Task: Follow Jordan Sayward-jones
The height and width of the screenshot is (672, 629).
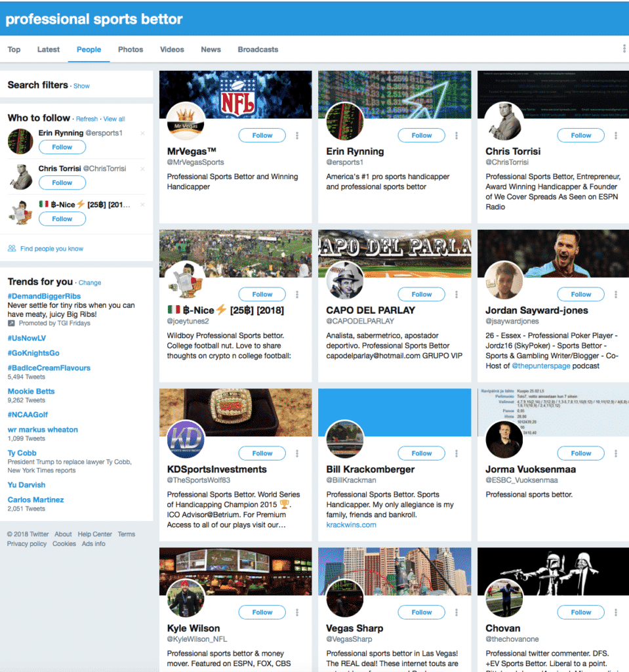Action: click(581, 295)
